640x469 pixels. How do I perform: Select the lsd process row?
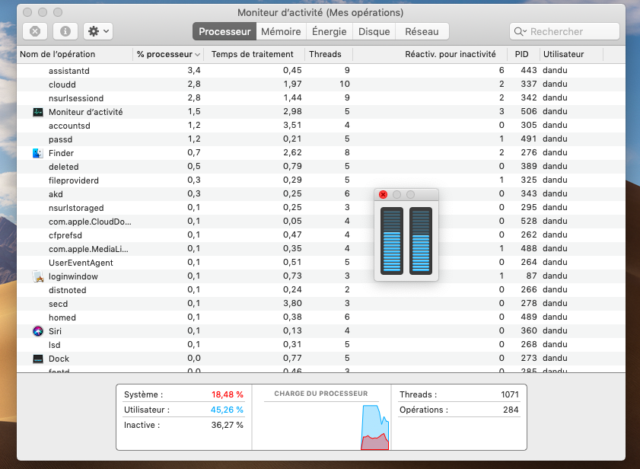pos(321,345)
